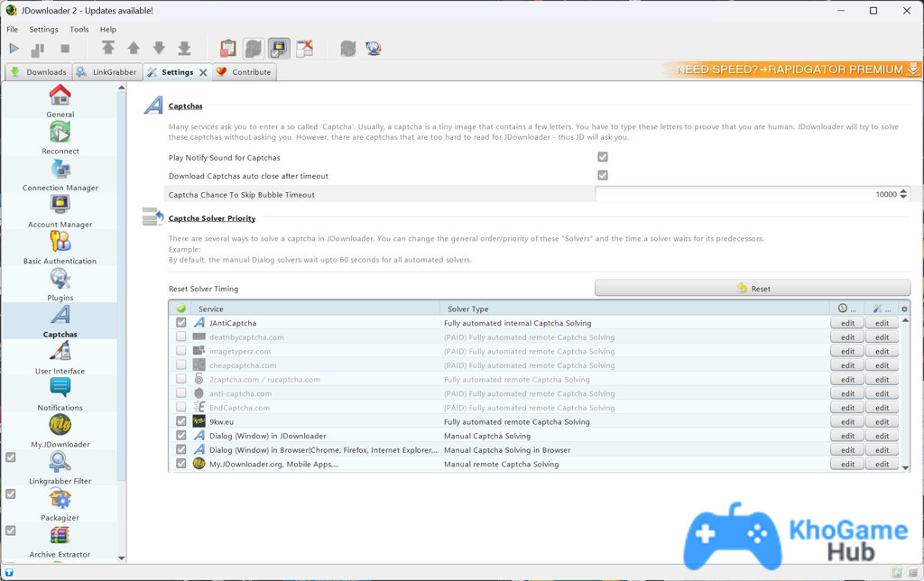Image resolution: width=924 pixels, height=581 pixels.
Task: Open timing options via ellipsis in table header
Action: pos(853,310)
